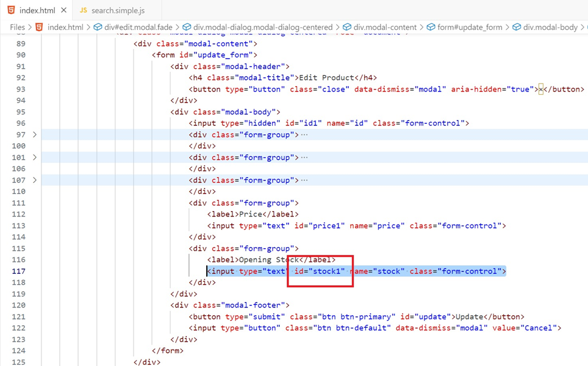Screen dimensions: 588x366
Task: Open div.modal-body breadcrumb segment
Action: (x=550, y=27)
